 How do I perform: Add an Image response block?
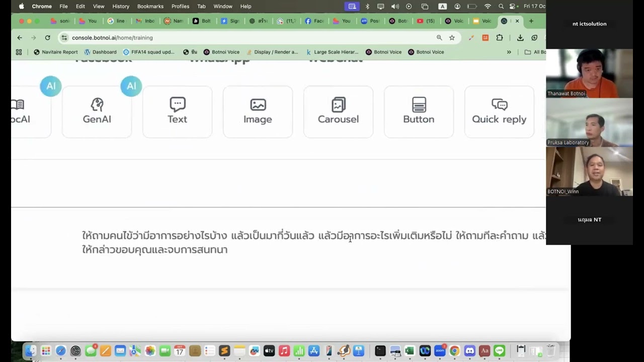click(258, 112)
